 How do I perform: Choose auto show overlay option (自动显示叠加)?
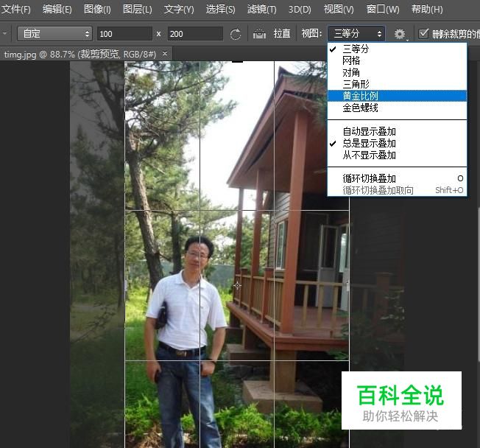(369, 132)
